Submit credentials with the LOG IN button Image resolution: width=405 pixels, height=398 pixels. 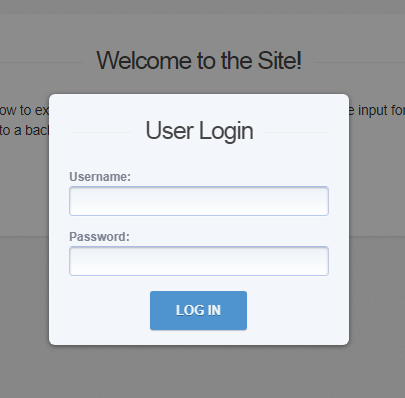(198, 310)
